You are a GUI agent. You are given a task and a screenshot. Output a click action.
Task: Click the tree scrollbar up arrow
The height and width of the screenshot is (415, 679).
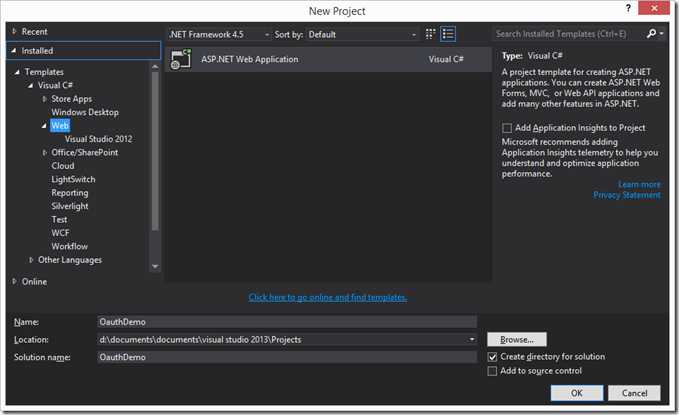point(155,67)
